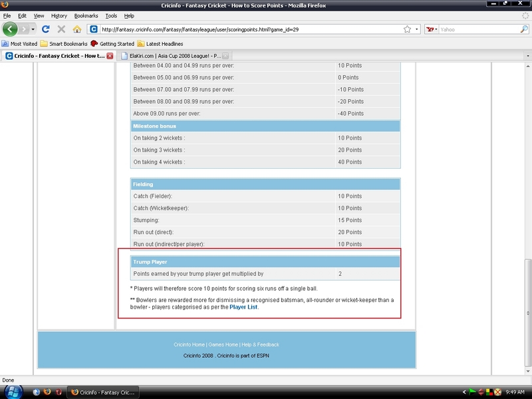
Task: Click the Trump Player section header
Action: (x=265, y=262)
